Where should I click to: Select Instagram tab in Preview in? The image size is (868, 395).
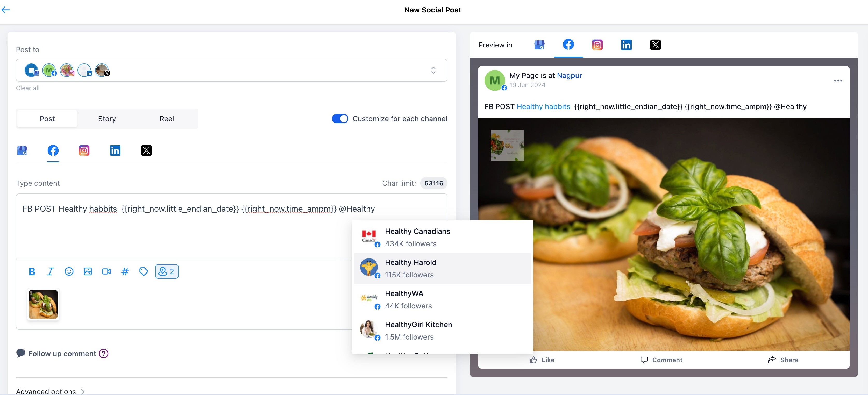pyautogui.click(x=597, y=45)
